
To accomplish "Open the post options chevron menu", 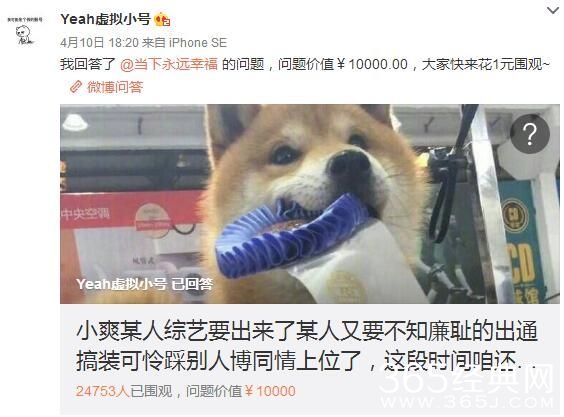I will [552, 10].
